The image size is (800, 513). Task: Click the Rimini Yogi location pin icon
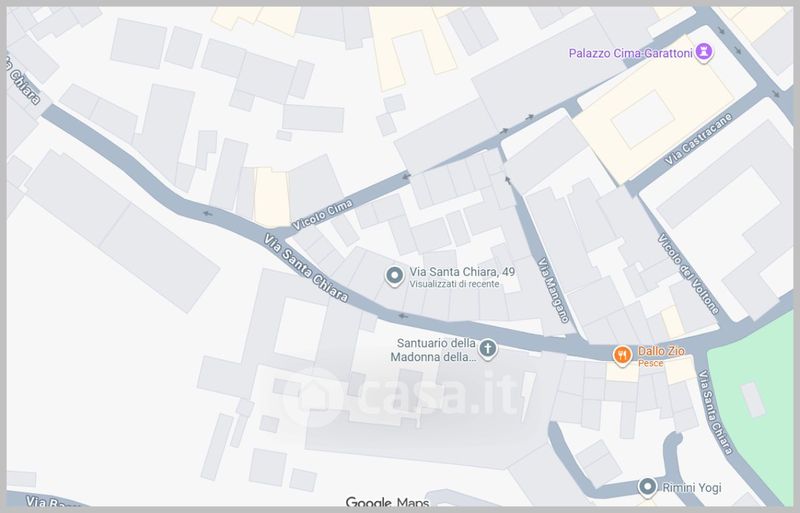(x=647, y=487)
